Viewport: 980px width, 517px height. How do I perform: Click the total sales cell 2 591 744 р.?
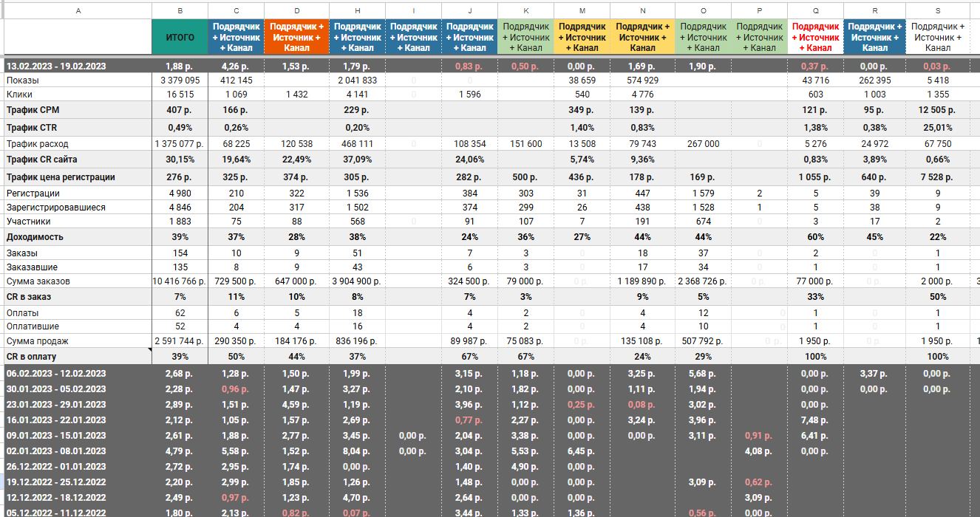pos(180,340)
